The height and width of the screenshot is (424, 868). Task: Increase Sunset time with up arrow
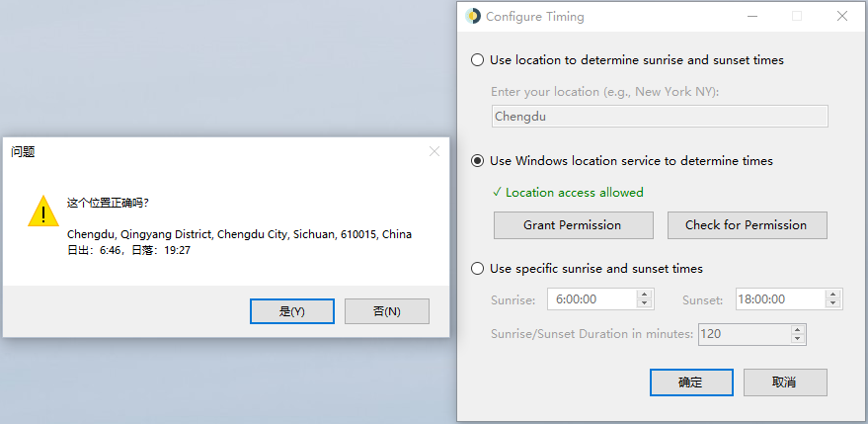(832, 295)
